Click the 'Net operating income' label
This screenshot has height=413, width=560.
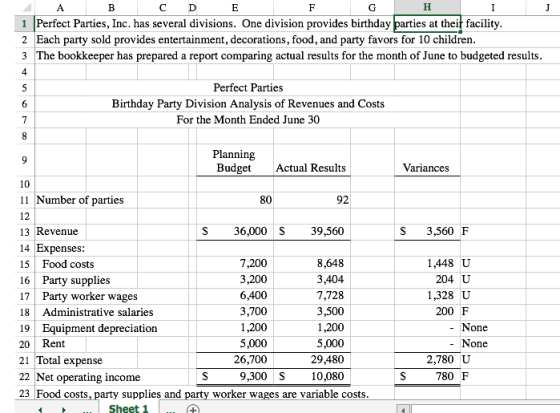pos(88,377)
